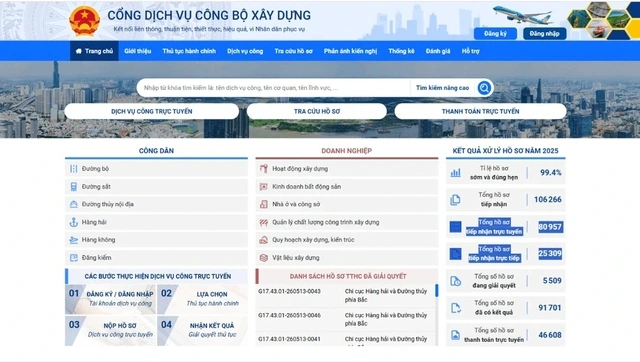640x362 pixels.
Task: Click dossier code G17.43.01-260513-0041
Action: click(289, 339)
